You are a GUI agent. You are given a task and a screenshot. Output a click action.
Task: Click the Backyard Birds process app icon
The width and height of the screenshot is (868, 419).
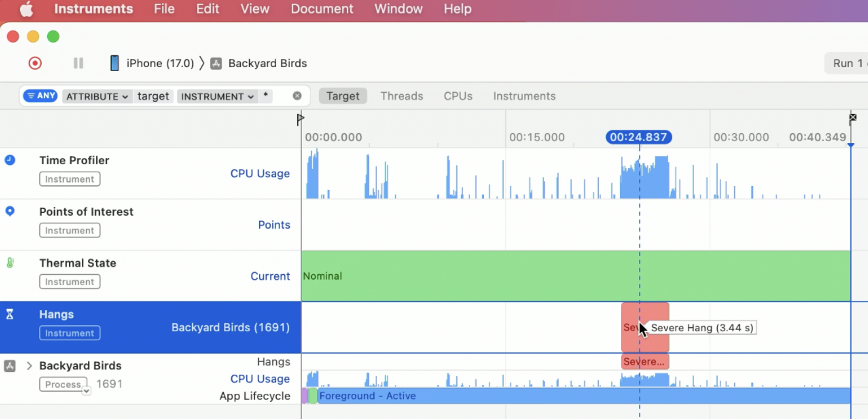click(x=10, y=366)
